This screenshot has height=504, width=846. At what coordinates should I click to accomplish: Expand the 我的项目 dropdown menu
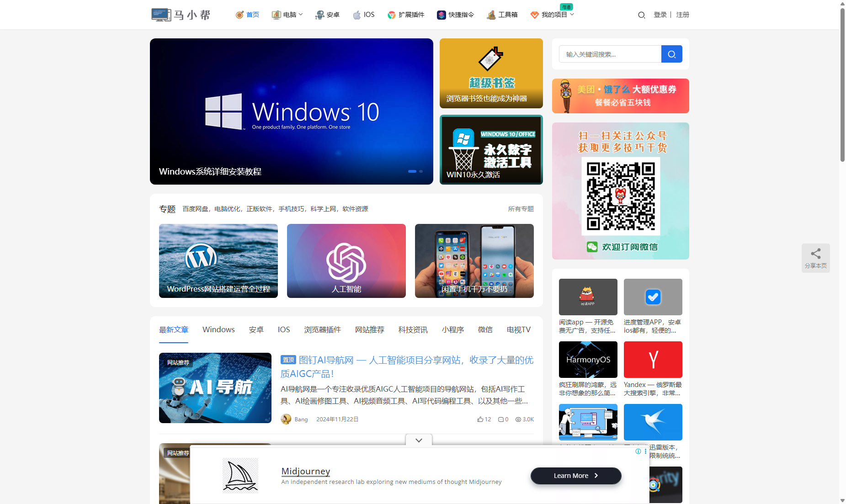point(552,15)
